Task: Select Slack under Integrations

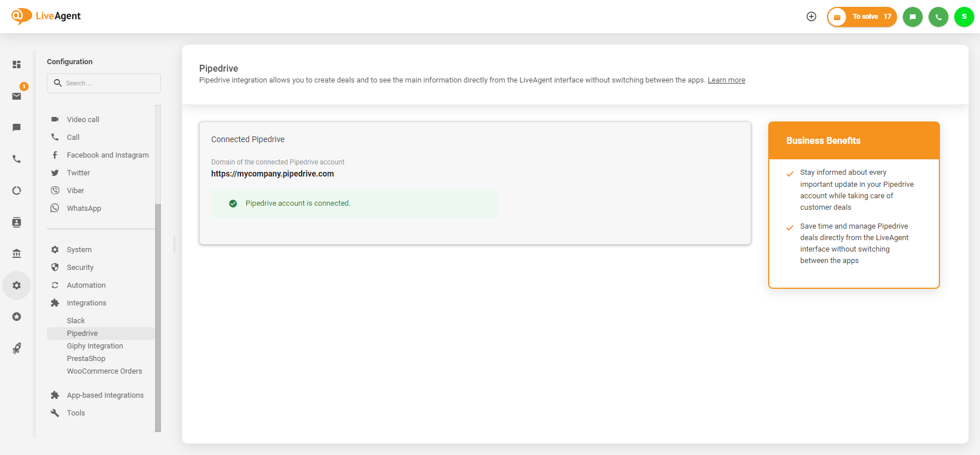Action: coord(76,321)
